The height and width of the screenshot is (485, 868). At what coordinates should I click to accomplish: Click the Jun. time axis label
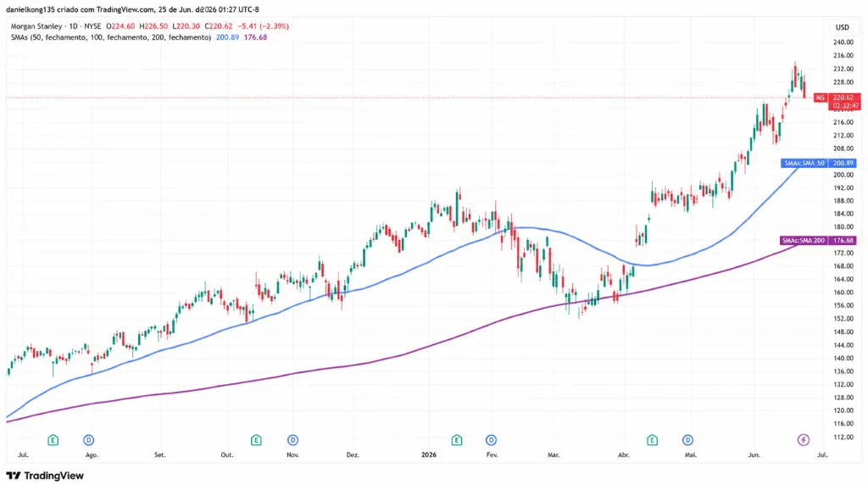754,455
